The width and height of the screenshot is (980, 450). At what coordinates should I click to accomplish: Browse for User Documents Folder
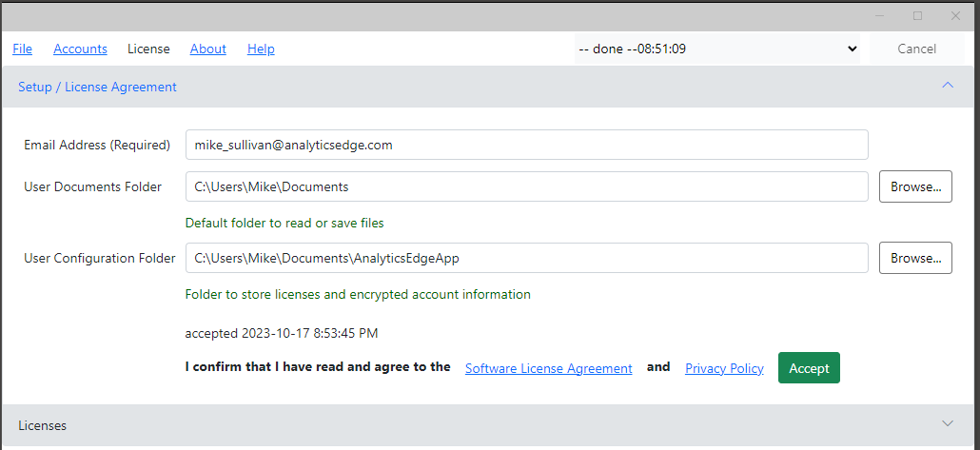click(x=915, y=186)
